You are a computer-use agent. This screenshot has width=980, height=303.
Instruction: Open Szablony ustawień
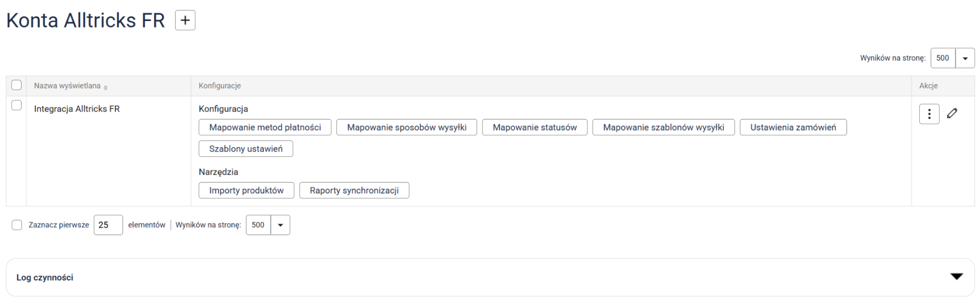[246, 149]
